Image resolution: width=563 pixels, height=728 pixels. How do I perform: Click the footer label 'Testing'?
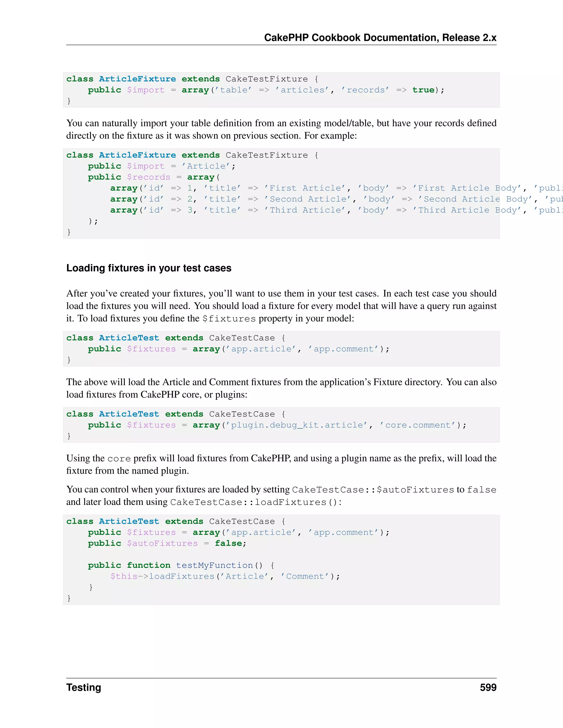84,687
